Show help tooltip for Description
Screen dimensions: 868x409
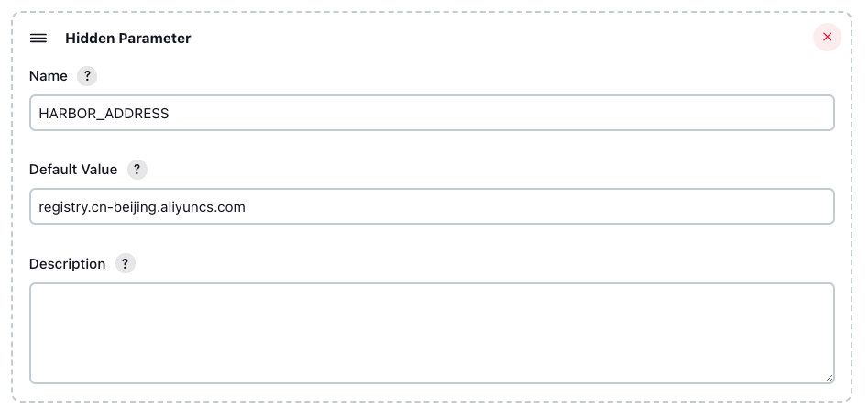coord(125,264)
